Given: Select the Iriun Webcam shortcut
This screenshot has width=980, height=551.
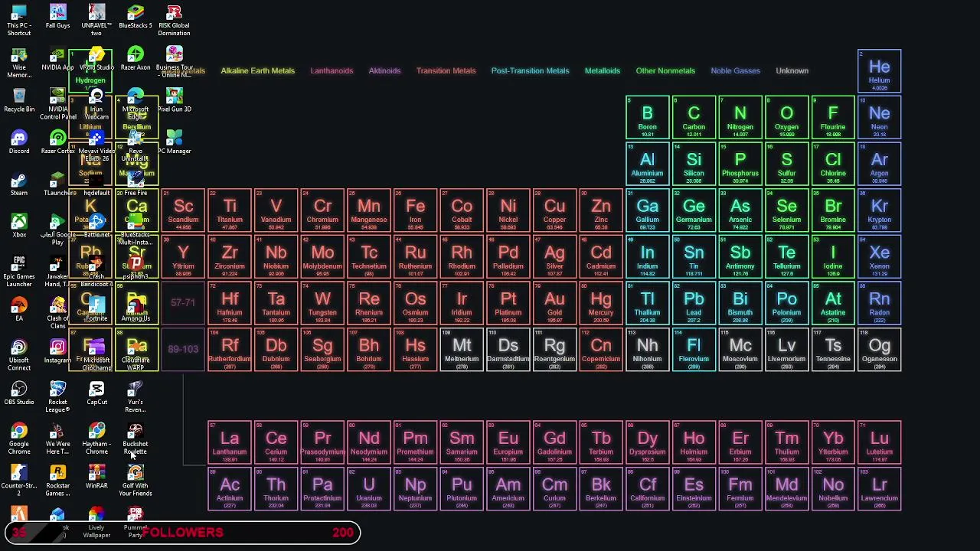Looking at the screenshot, I should [96, 104].
